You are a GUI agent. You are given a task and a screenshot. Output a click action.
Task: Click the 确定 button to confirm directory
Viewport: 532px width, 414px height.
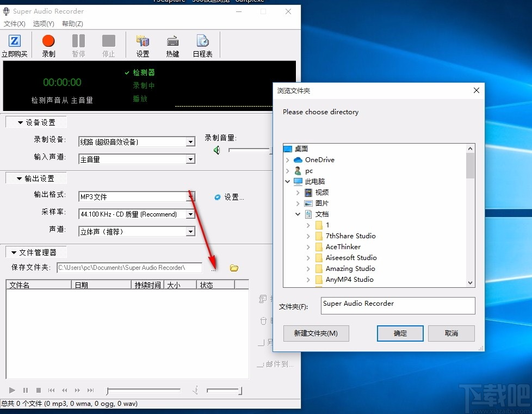400,333
